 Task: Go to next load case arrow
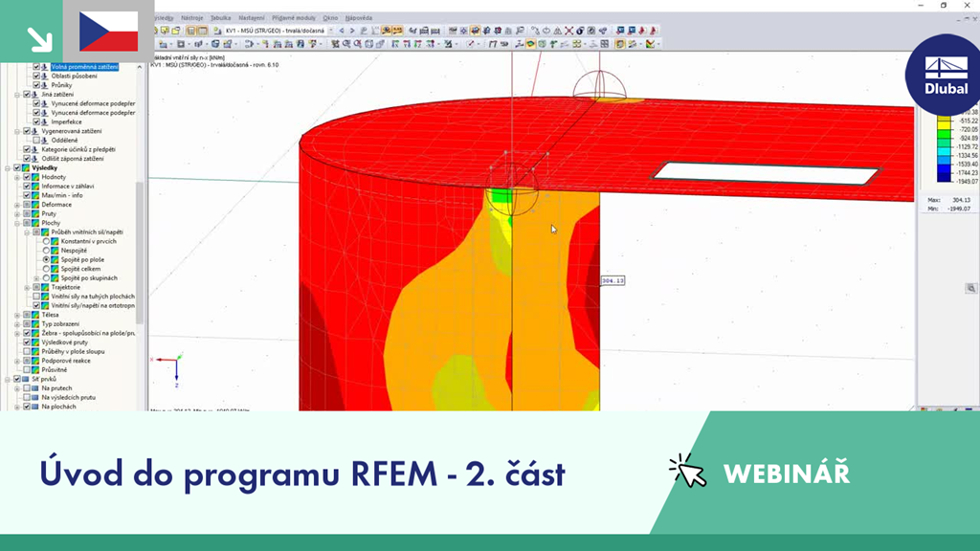click(352, 31)
